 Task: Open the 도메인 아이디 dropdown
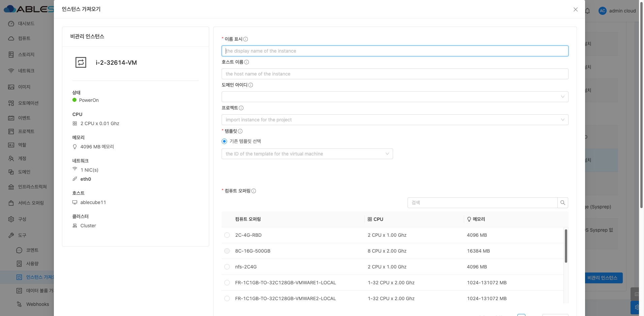[395, 97]
